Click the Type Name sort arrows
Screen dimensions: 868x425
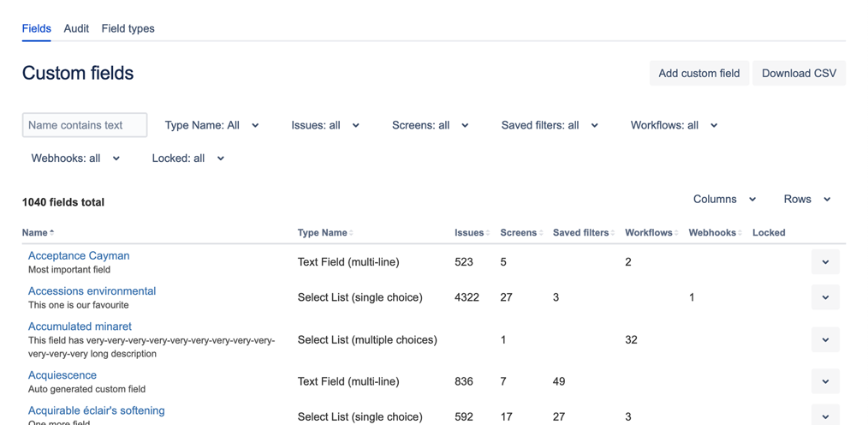click(x=352, y=233)
